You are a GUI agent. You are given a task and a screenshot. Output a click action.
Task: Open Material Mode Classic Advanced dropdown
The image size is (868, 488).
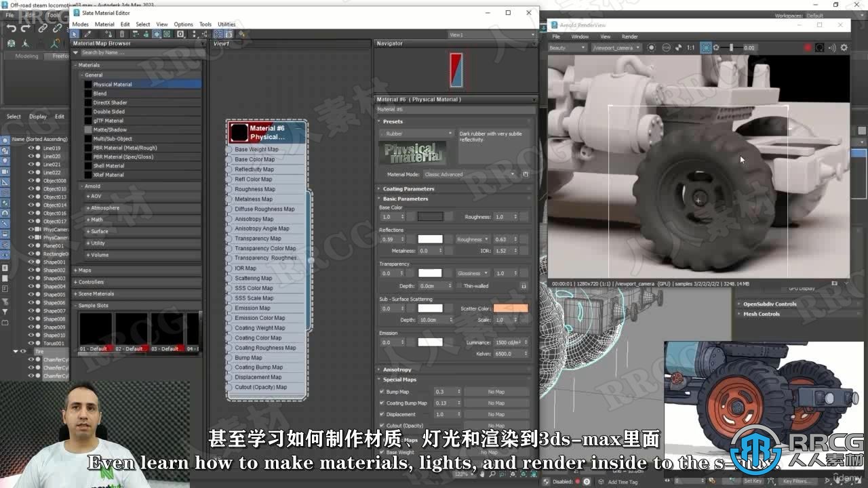(x=469, y=174)
